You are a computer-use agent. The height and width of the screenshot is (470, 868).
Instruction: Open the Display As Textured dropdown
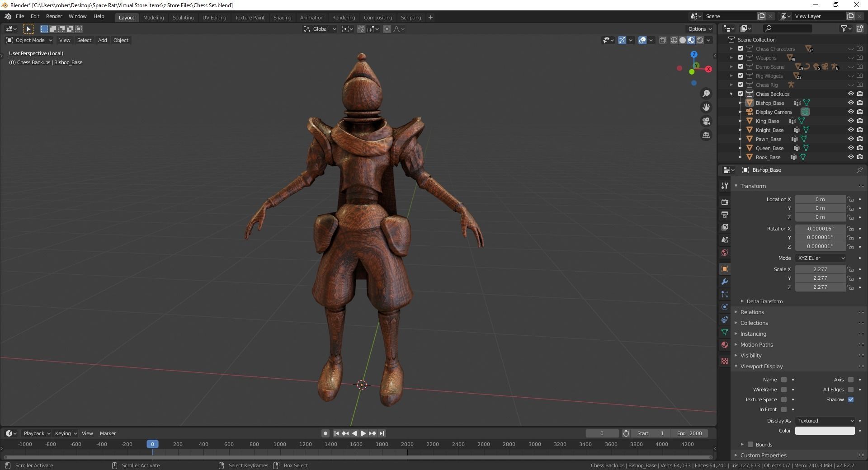(x=825, y=421)
